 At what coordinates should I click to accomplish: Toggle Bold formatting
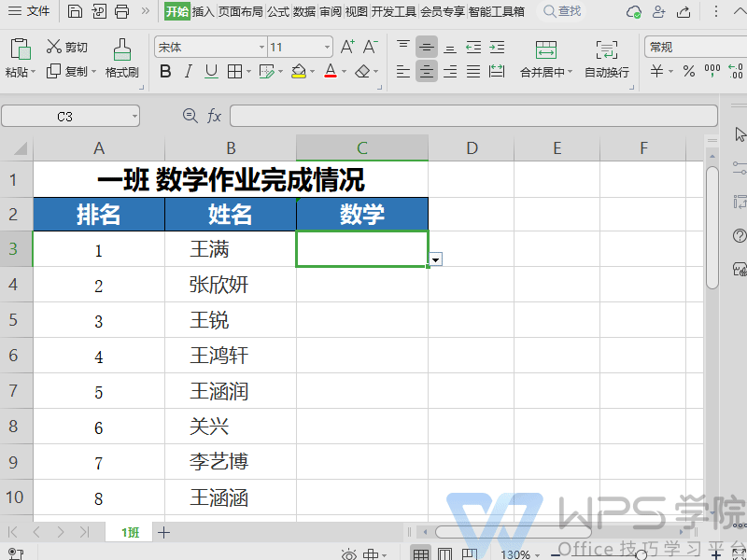[165, 72]
